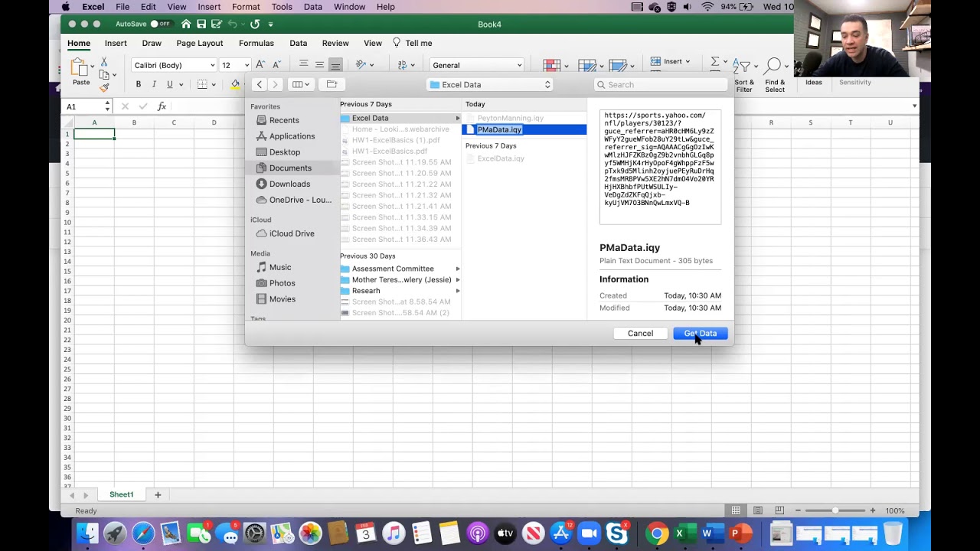The height and width of the screenshot is (551, 980).
Task: Click the Conditional Formatting icon
Action: [x=551, y=65]
